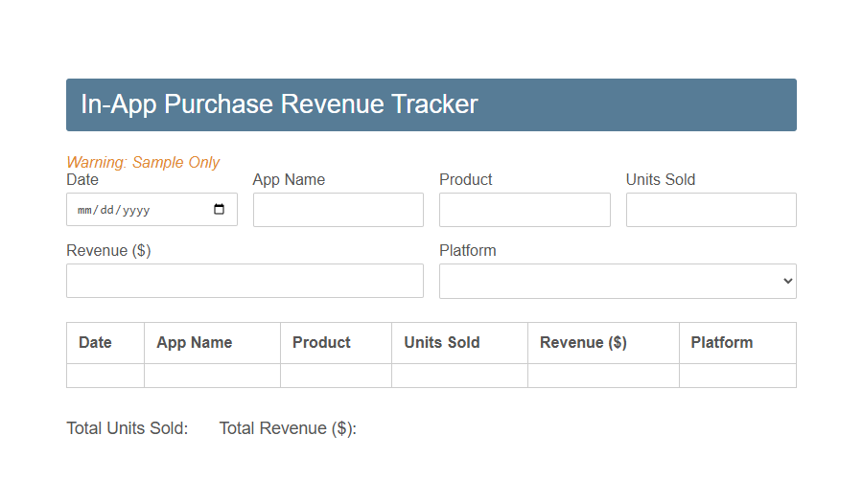Image resolution: width=863 pixels, height=504 pixels.
Task: Select the Product column header in table
Action: [x=321, y=342]
